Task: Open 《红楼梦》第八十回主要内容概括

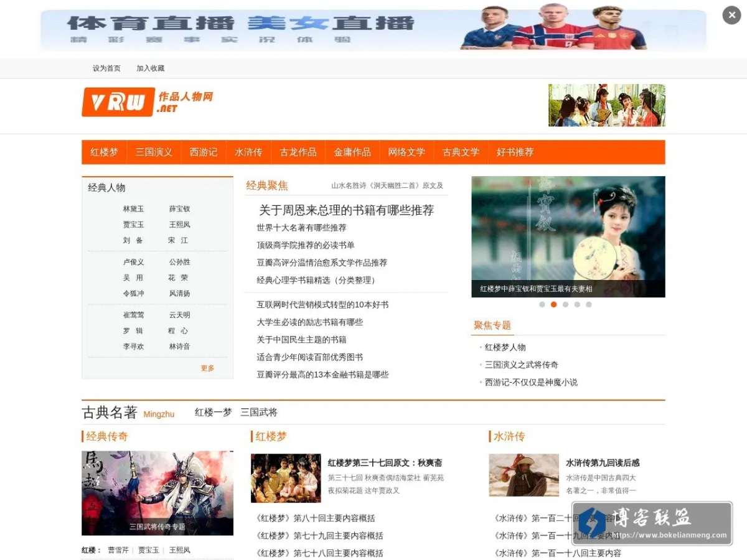Action: click(316, 518)
